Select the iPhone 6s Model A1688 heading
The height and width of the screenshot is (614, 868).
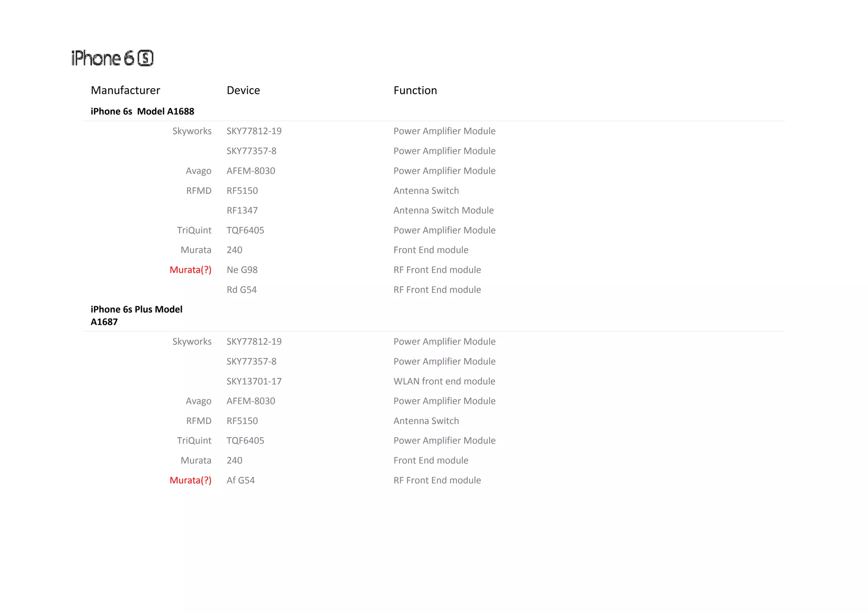tap(142, 112)
